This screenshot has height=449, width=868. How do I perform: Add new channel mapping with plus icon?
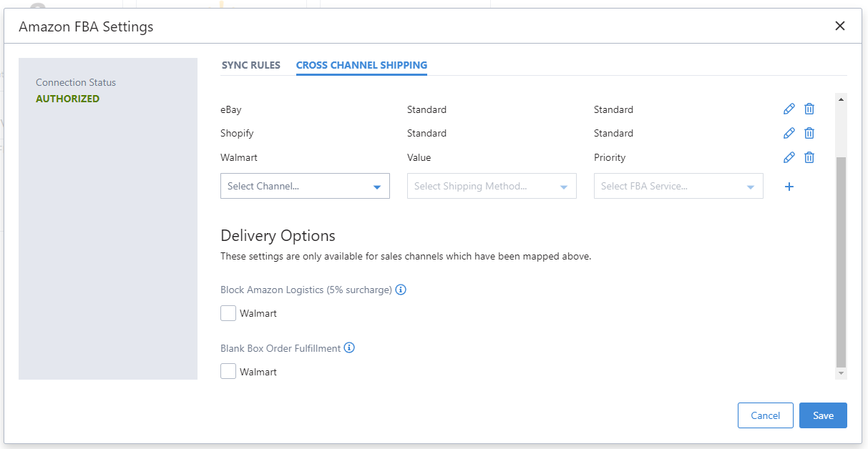[789, 187]
